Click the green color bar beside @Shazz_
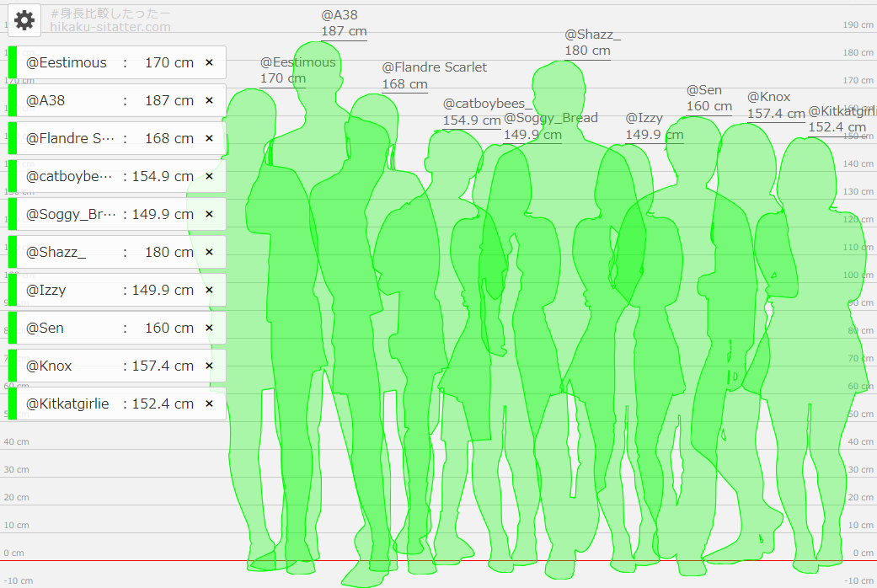Screen dimensions: 877x588 [x=13, y=253]
